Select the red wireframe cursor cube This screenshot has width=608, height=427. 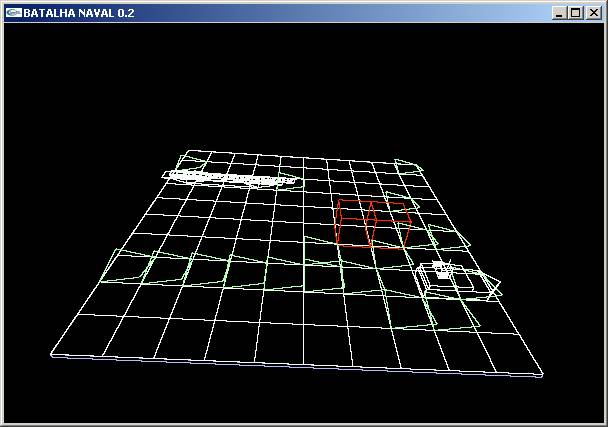coord(373,224)
